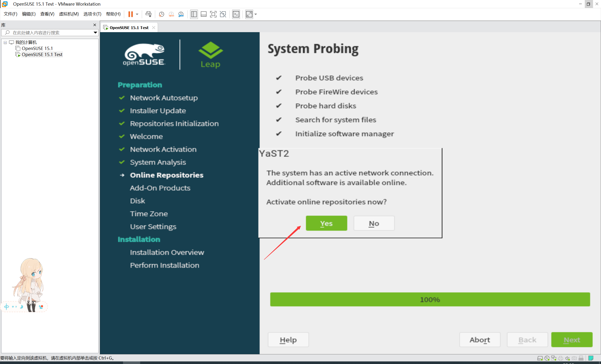Take a snapshot of the VM
This screenshot has height=364, width=601.
tap(161, 14)
